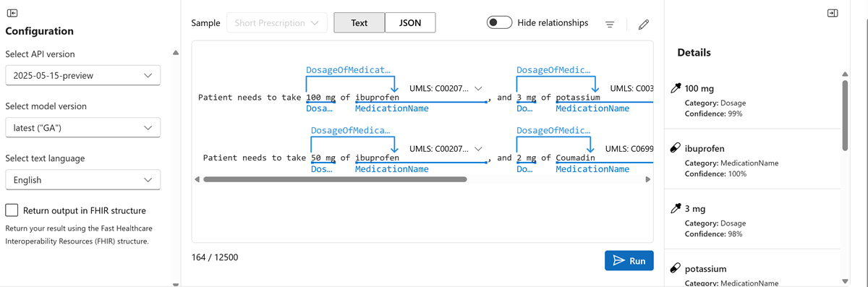The width and height of the screenshot is (868, 287).
Task: Open the model version dropdown
Action: click(x=82, y=127)
